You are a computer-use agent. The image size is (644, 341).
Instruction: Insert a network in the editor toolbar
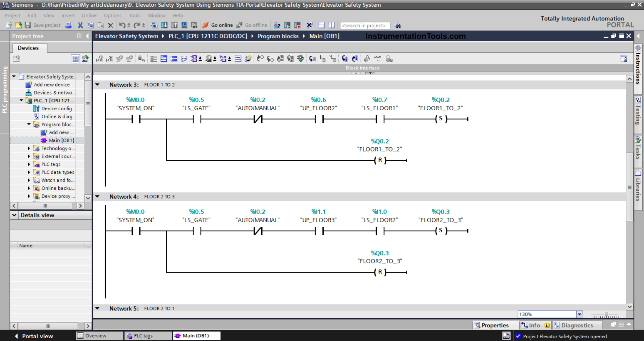point(99,59)
